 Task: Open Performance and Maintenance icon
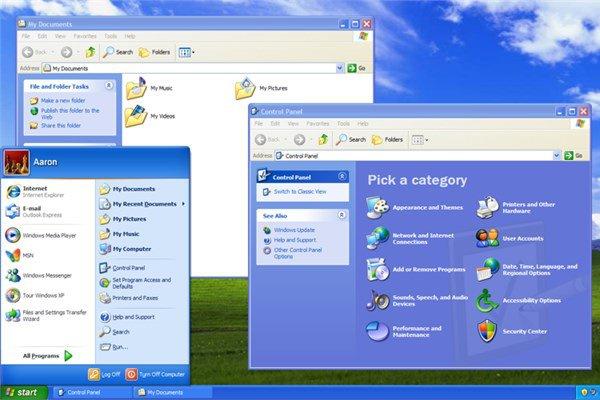(378, 331)
